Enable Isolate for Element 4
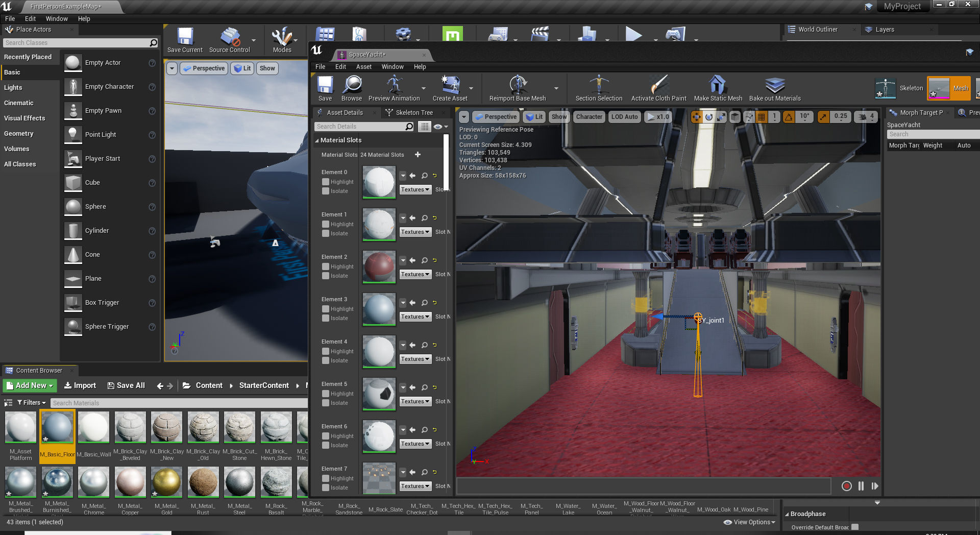Viewport: 980px width, 535px height. [x=325, y=360]
